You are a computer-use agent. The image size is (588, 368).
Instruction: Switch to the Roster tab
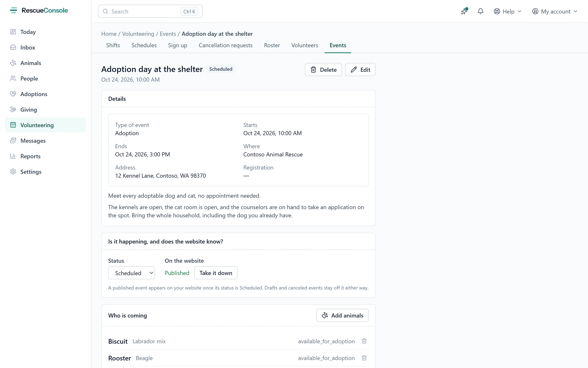[x=272, y=45]
